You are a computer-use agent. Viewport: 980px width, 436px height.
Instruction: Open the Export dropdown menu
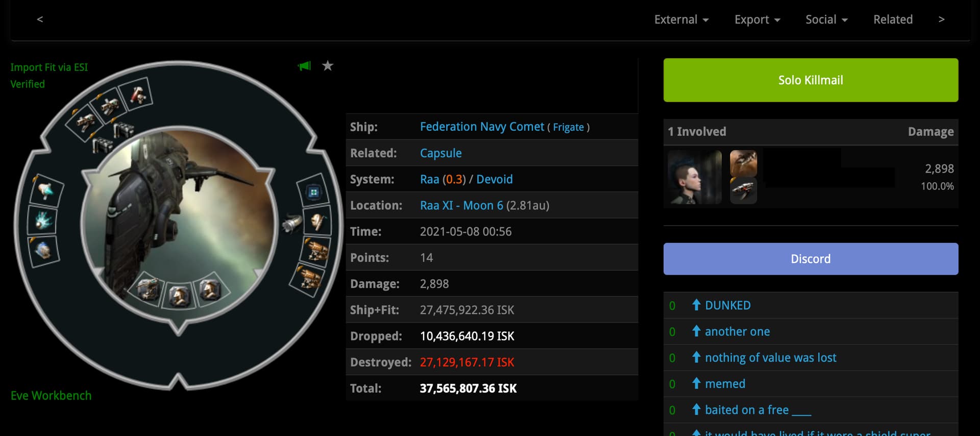coord(757,19)
